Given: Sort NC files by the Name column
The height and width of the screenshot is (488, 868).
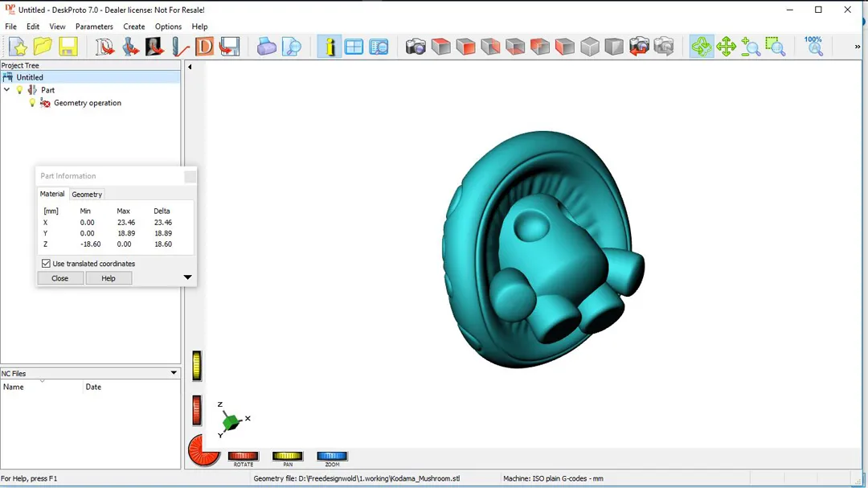Looking at the screenshot, I should [42, 388].
